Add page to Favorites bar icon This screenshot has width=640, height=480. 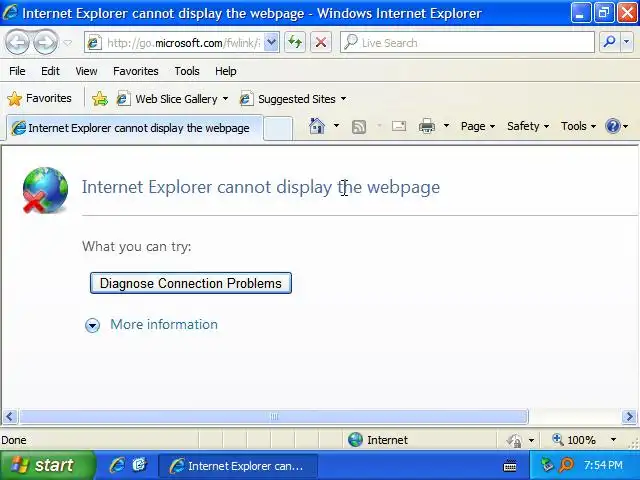click(x=100, y=99)
